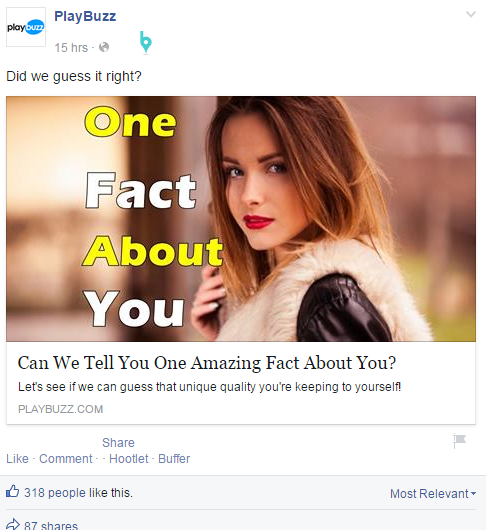
Task: Click the share arrow icon beside 87 shares
Action: (13, 524)
